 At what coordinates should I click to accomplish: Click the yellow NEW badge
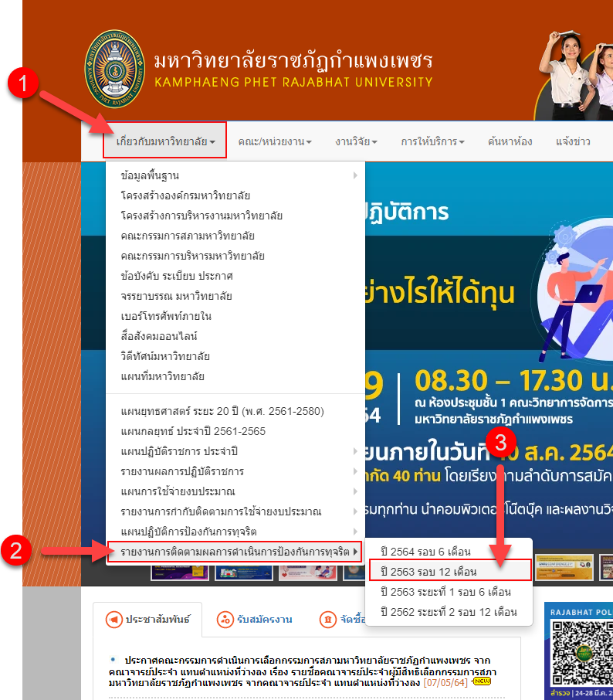tap(482, 681)
